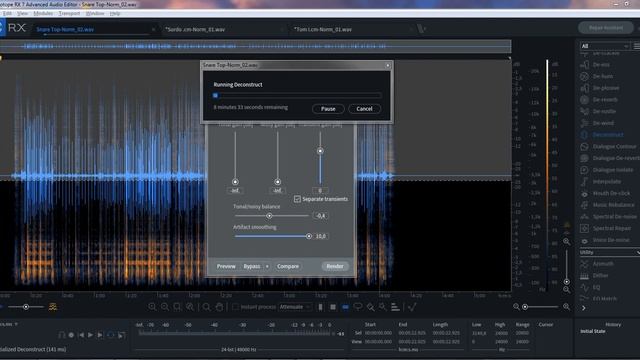Open the Dialogue Contour module

(x=614, y=147)
